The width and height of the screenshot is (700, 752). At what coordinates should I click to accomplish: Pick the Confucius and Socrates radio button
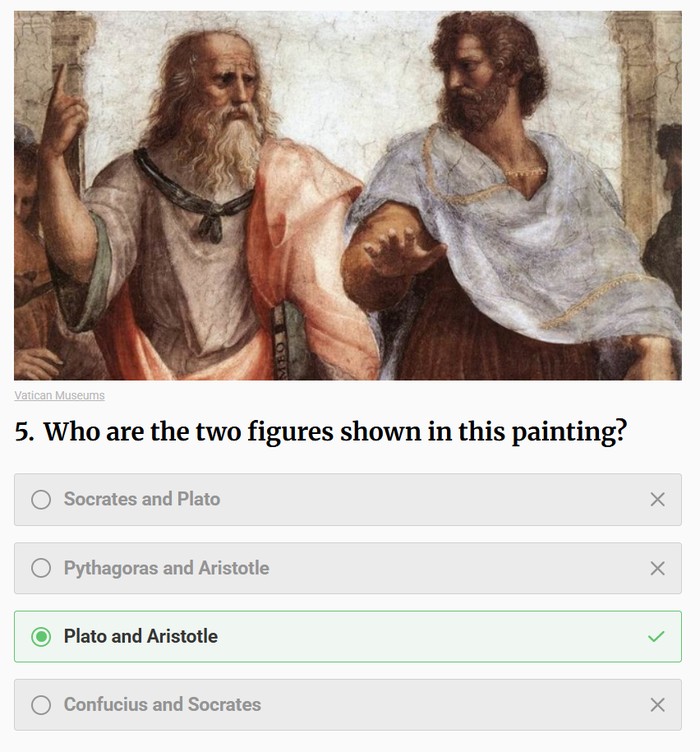tap(41, 705)
